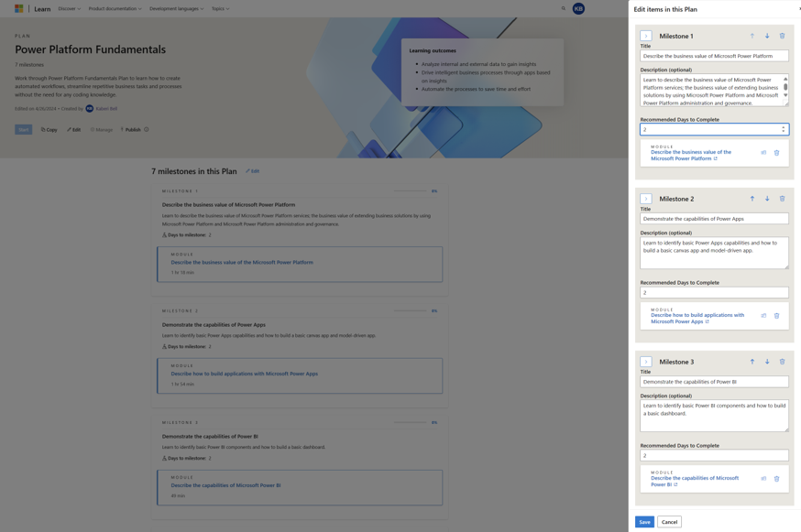Screen dimensions: 801x532
Task: Open search from the top navigation bar
Action: click(563, 8)
